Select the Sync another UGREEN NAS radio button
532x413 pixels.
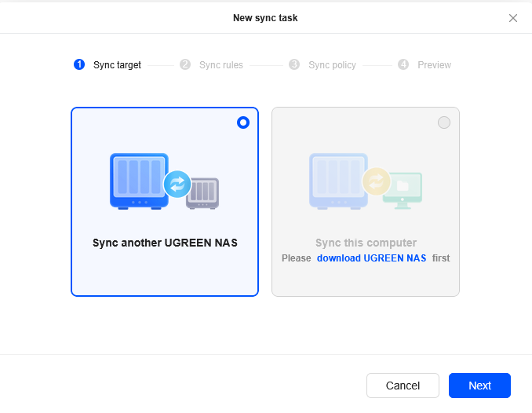(x=243, y=122)
